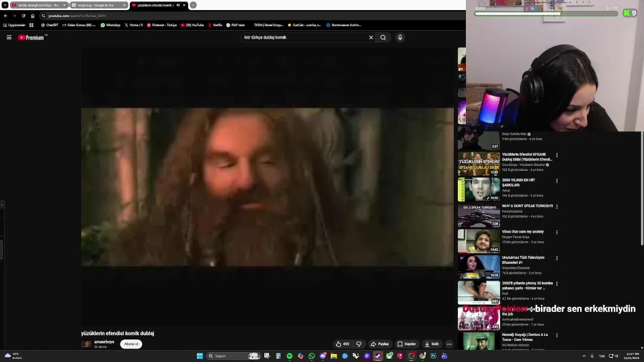Open File Explorer from the taskbar
This screenshot has width=644, height=362.
[x=334, y=356]
